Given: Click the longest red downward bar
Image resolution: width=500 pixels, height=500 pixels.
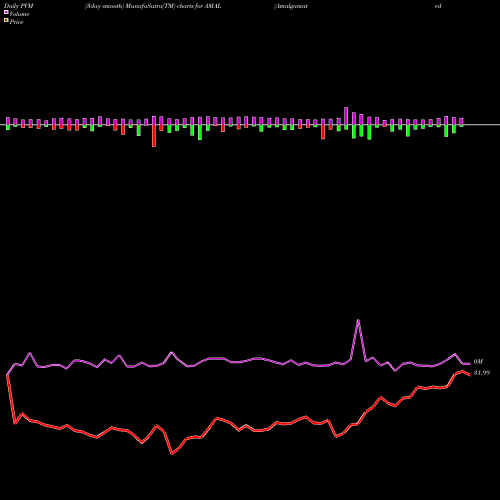Looking at the screenshot, I should point(154,136).
